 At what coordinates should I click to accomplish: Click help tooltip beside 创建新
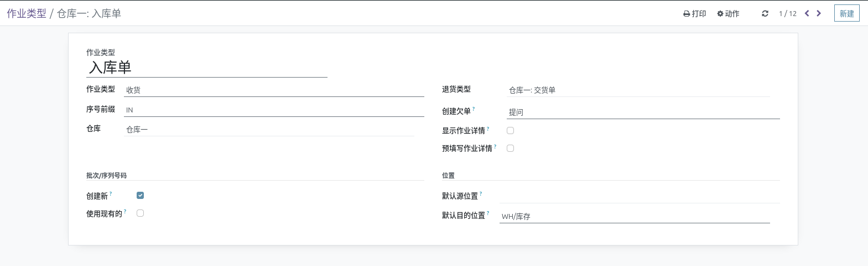[x=111, y=194]
